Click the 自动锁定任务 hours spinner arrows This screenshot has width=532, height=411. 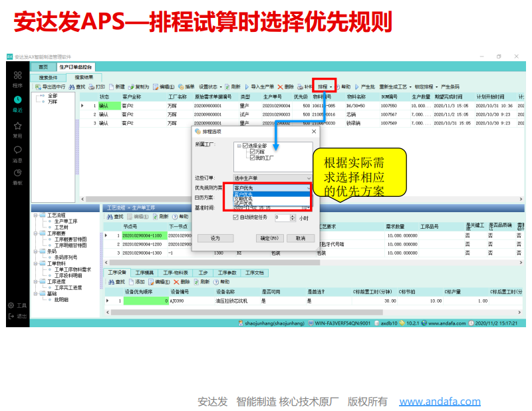click(293, 217)
